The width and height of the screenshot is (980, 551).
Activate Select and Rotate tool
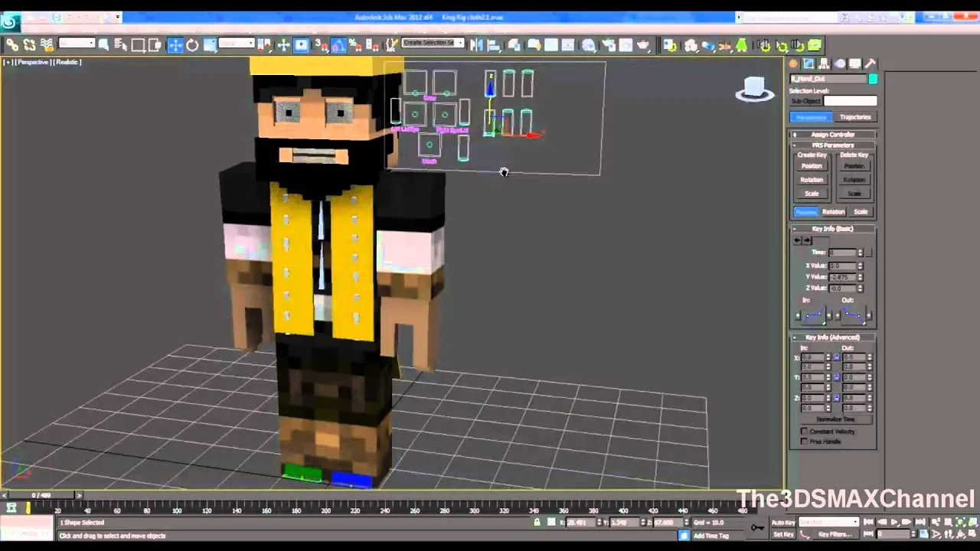point(192,45)
